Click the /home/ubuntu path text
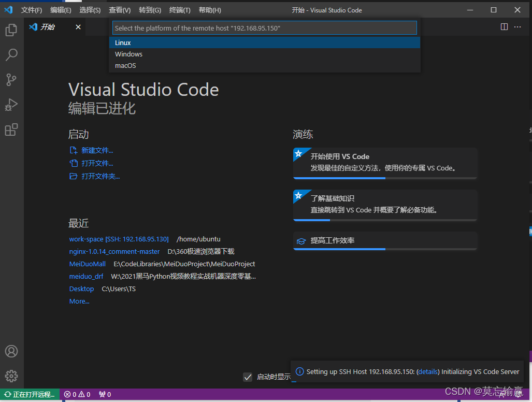Image resolution: width=532 pixels, height=402 pixels. tap(198, 239)
